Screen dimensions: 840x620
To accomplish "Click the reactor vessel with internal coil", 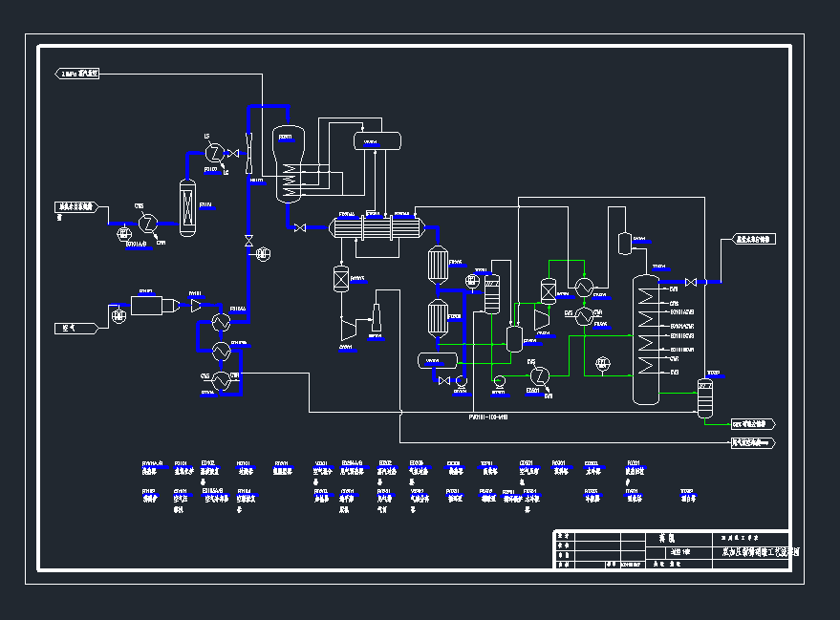I will pos(288,165).
